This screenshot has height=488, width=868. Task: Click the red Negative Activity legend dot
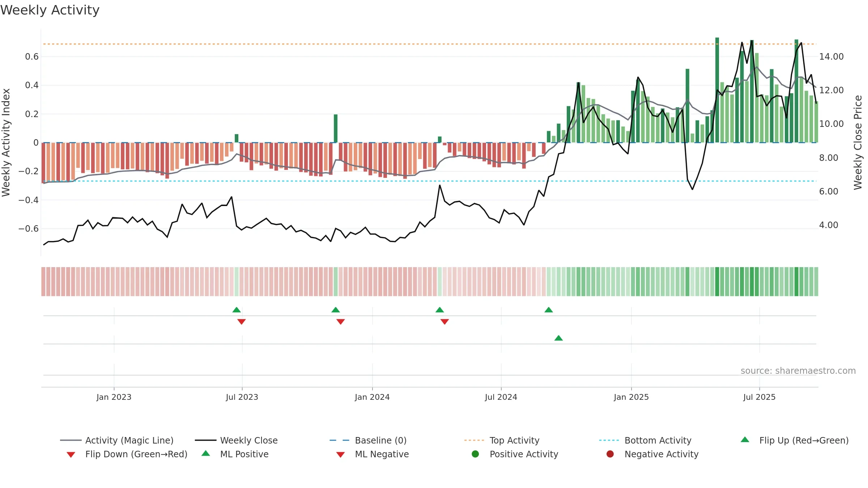610,454
